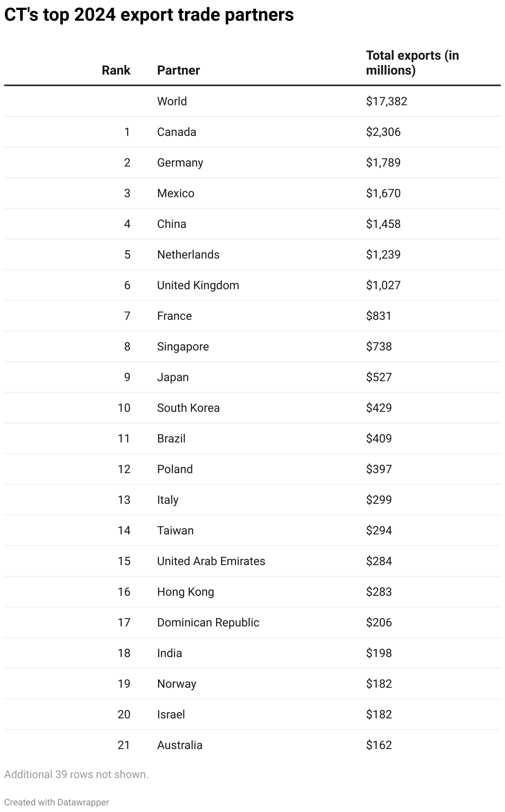
Task: Click China's $1,458 export value
Action: [383, 224]
